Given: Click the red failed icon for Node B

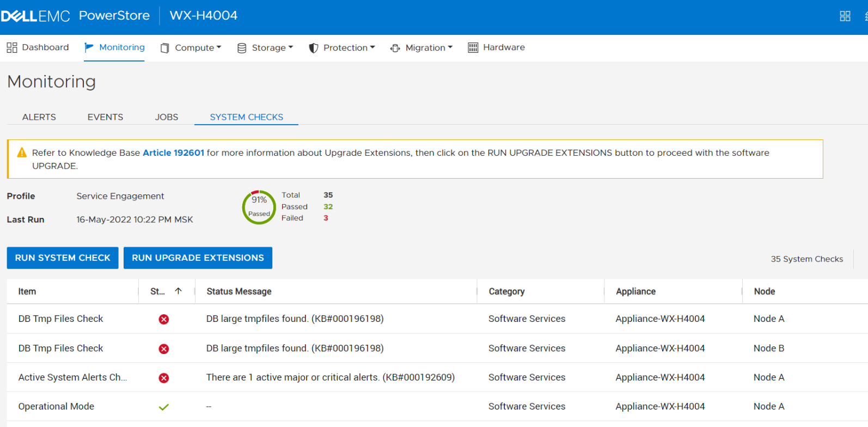Looking at the screenshot, I should point(163,349).
